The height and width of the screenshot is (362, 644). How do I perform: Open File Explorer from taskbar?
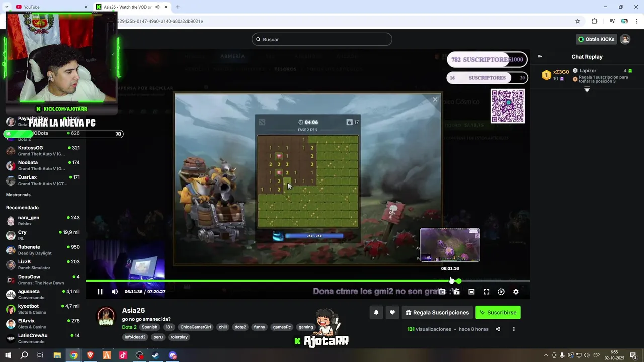point(57,355)
